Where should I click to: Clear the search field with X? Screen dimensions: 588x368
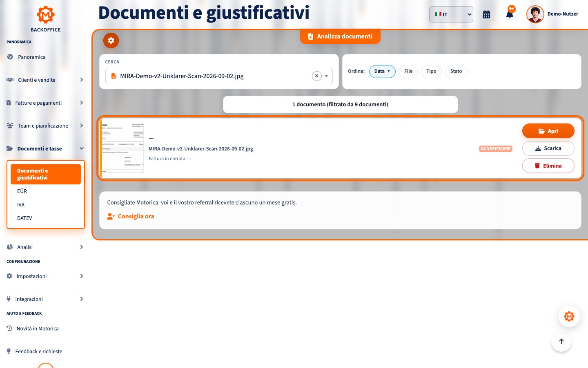tap(316, 76)
